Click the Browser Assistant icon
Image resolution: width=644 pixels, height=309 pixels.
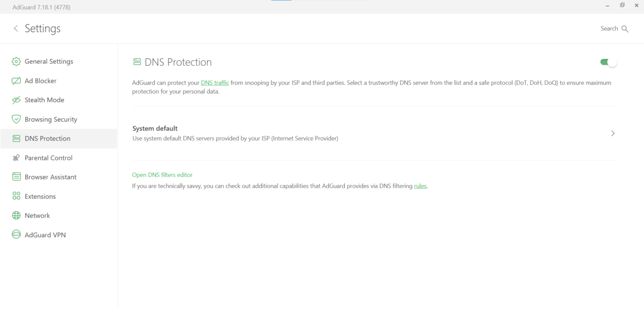[x=16, y=177]
